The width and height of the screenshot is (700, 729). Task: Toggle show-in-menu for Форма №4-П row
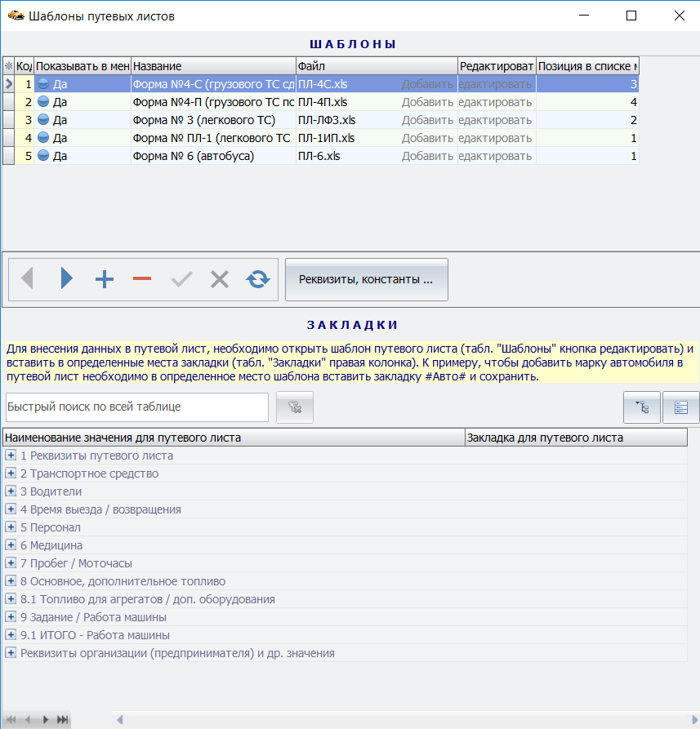[x=43, y=102]
